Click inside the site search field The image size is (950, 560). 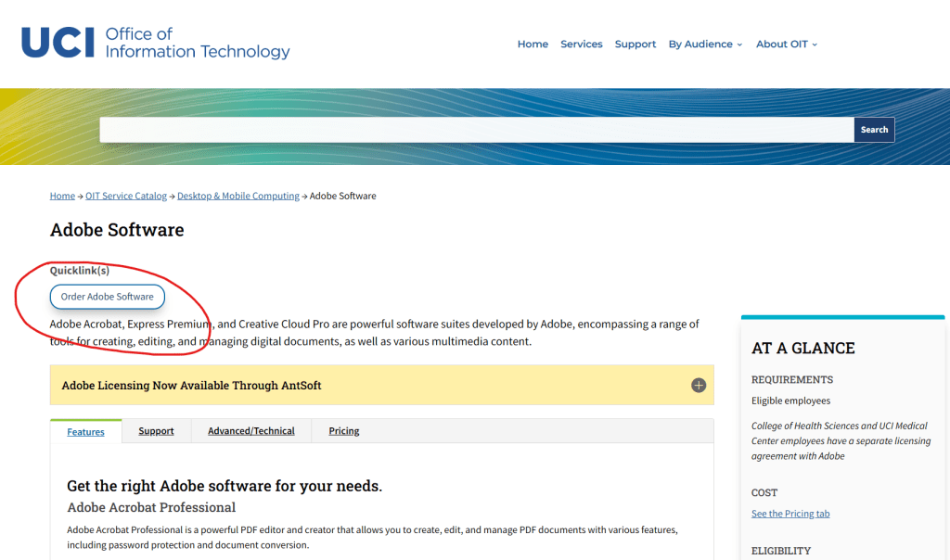pyautogui.click(x=476, y=130)
